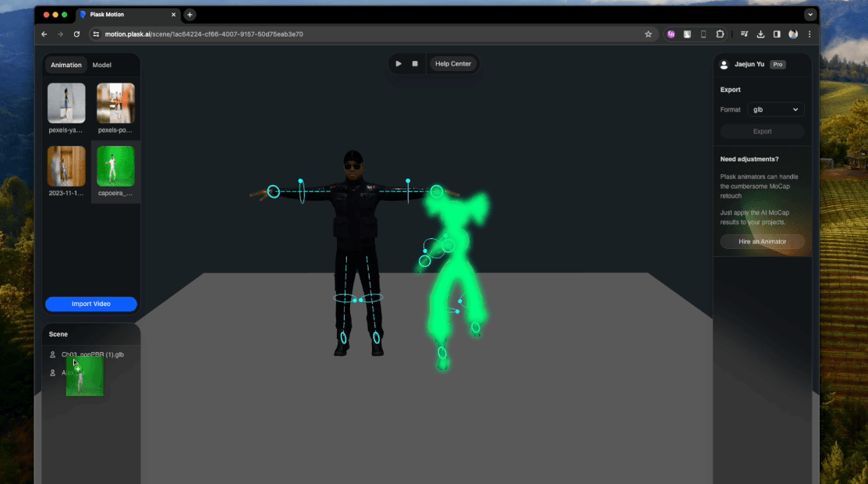Open the export Format dropdown showing glb
868x484 pixels.
click(x=775, y=109)
